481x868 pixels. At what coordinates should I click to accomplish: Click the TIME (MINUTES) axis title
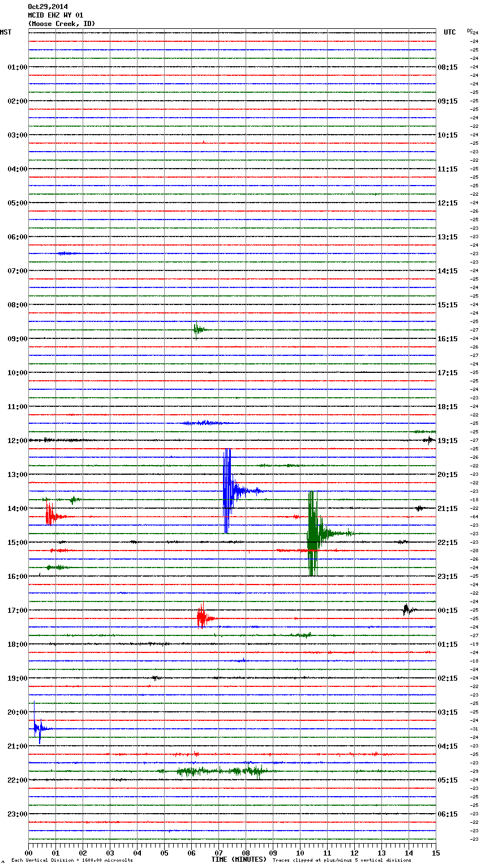(238, 860)
